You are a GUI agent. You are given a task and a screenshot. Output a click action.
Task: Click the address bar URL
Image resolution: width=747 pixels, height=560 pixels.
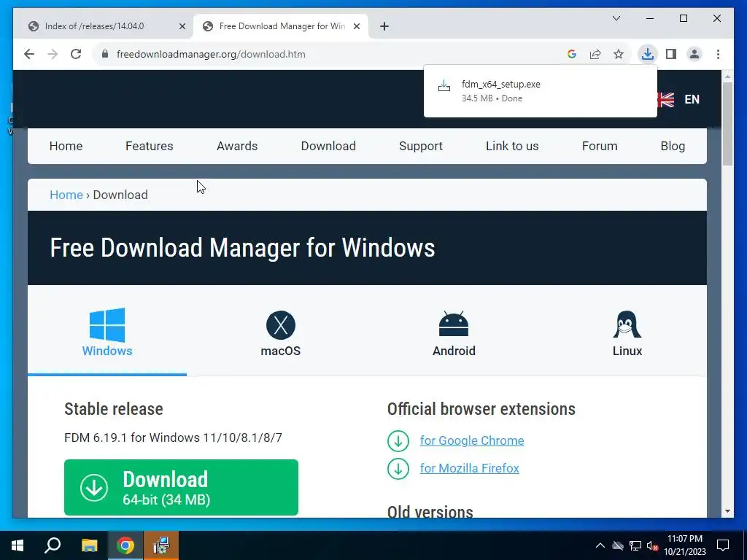click(211, 54)
